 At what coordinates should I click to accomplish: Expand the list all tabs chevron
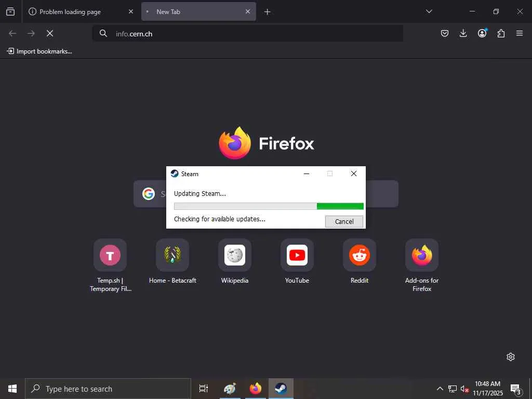[429, 11]
